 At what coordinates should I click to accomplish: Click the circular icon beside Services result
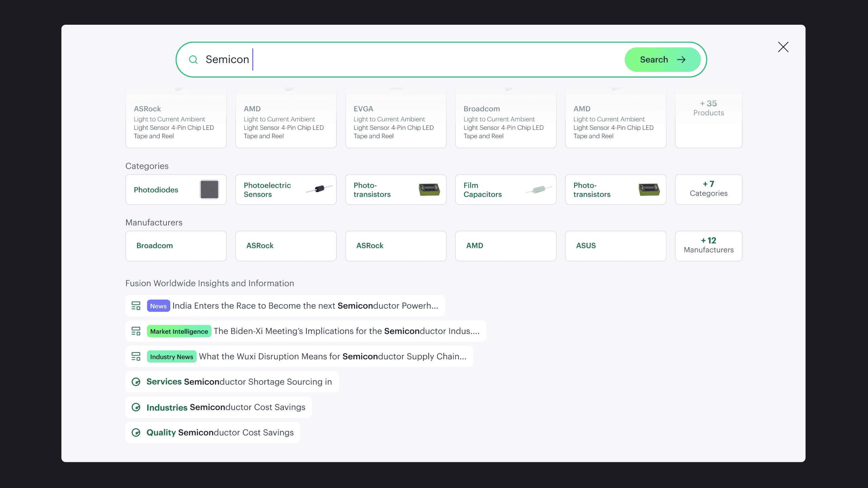click(x=136, y=382)
